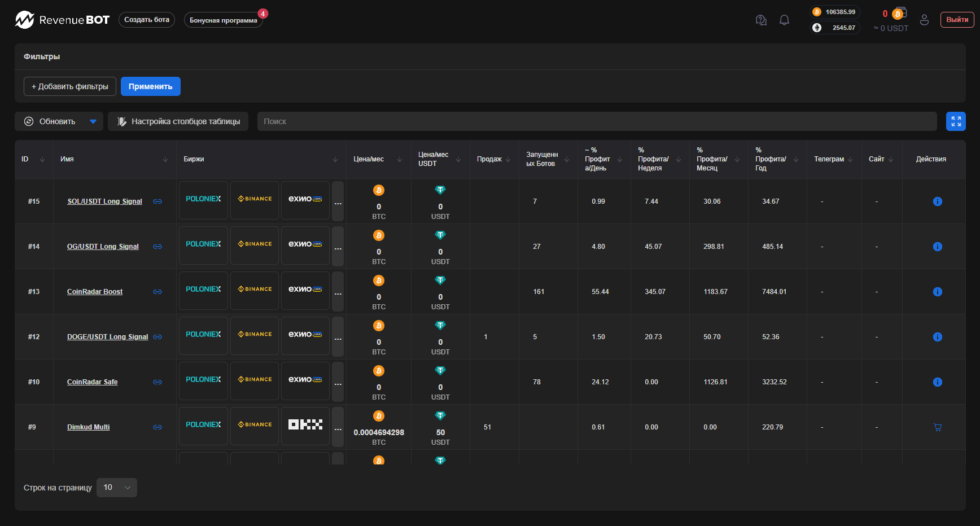Show more exchanges for row #12

pyautogui.click(x=338, y=337)
